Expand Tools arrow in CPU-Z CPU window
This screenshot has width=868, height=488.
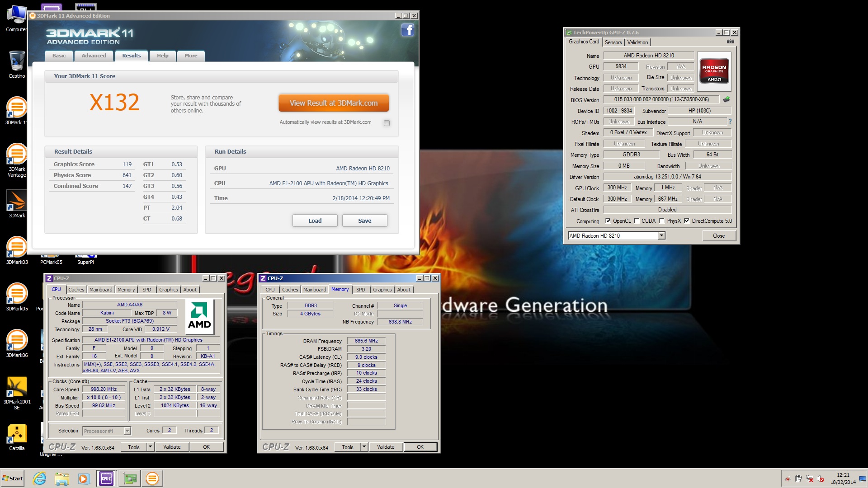(x=151, y=447)
